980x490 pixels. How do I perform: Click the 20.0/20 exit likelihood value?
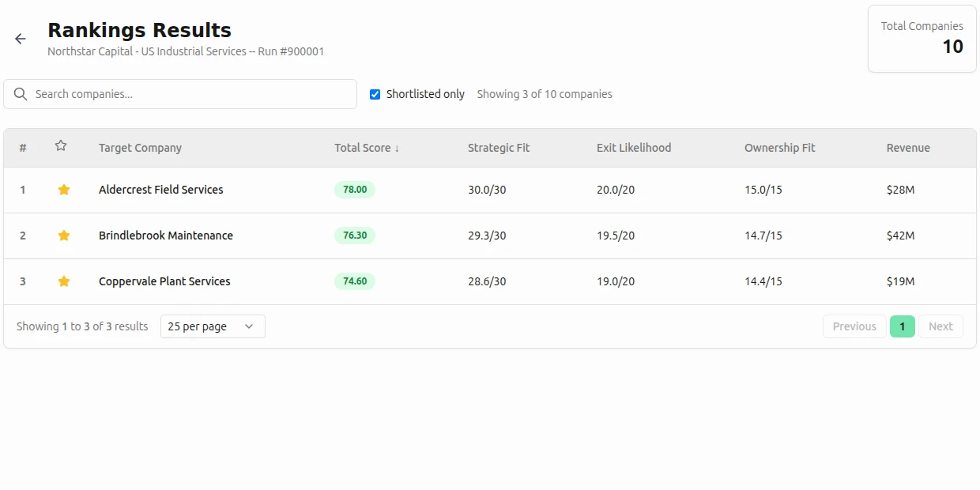[x=616, y=190]
